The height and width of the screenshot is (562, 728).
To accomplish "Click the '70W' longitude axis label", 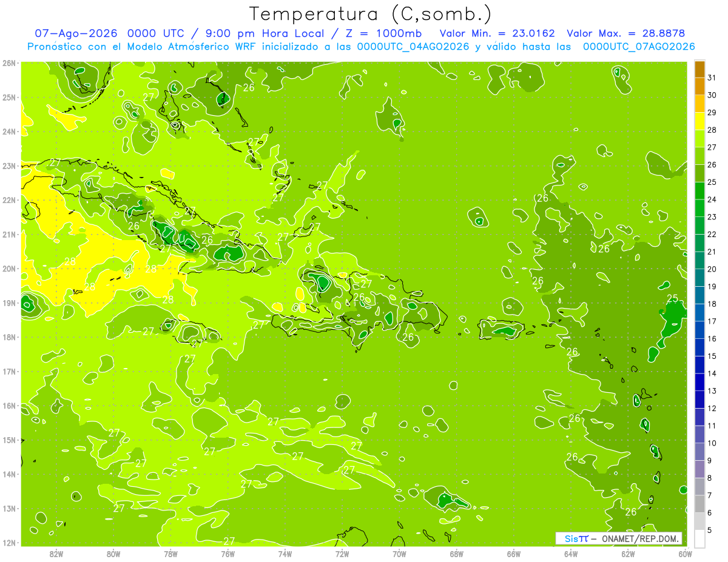I will pos(399,554).
